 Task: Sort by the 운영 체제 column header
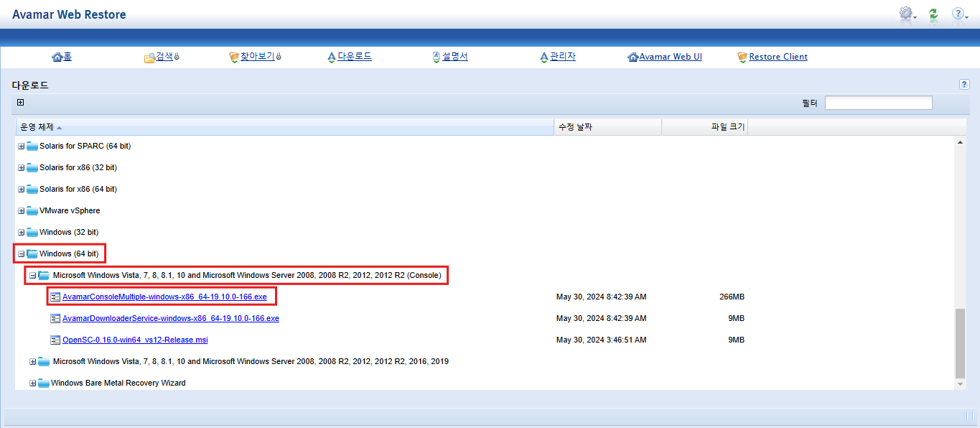[x=285, y=127]
